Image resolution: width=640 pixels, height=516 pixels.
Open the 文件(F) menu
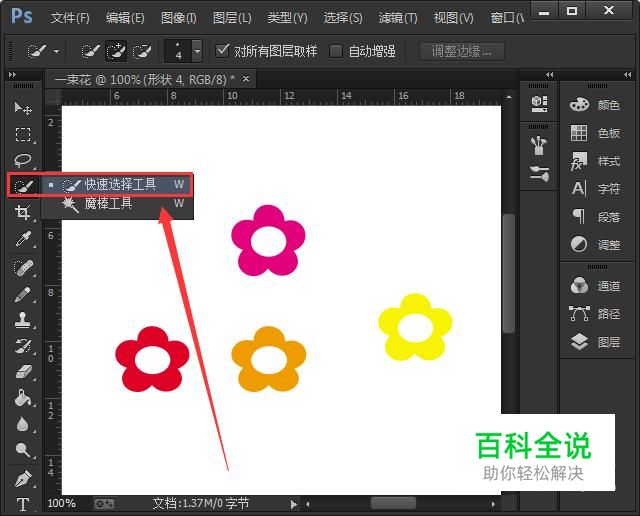click(x=70, y=18)
